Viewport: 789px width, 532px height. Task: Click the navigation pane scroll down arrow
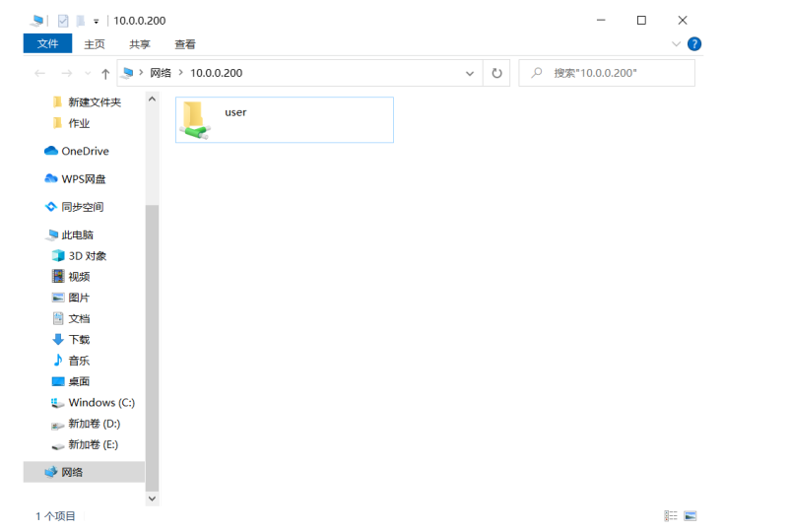pos(152,499)
